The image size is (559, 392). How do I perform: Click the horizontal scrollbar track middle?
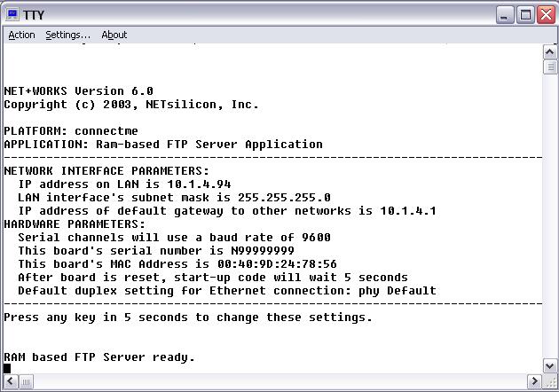(275, 383)
